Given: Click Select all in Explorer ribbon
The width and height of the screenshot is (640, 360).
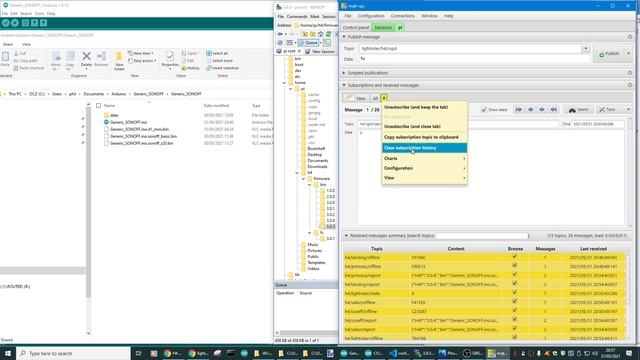Looking at the screenshot, I should 217,53.
